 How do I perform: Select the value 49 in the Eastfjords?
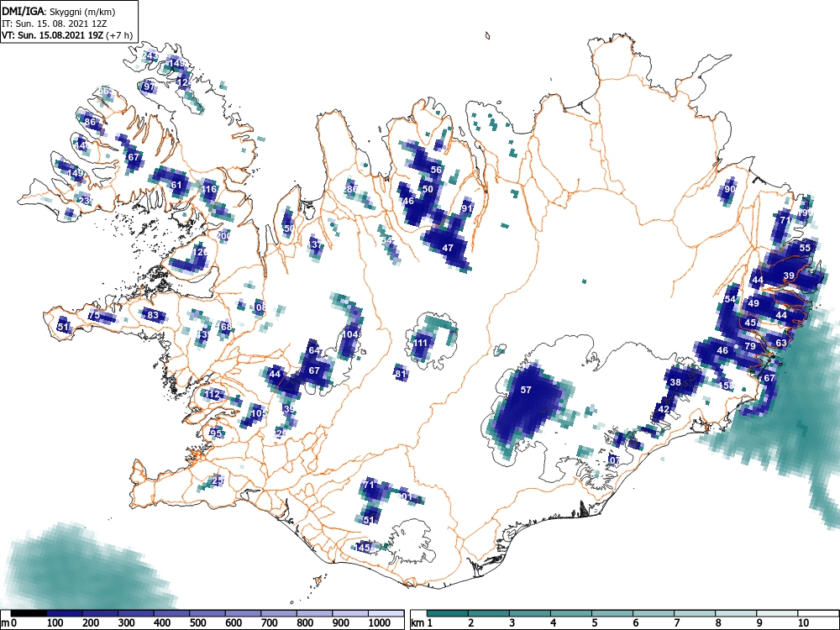coord(753,303)
